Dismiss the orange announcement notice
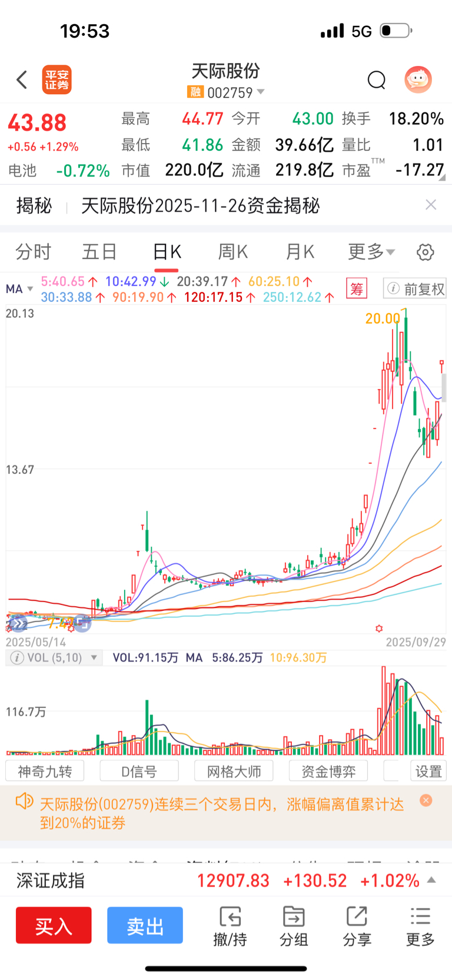 tap(426, 800)
